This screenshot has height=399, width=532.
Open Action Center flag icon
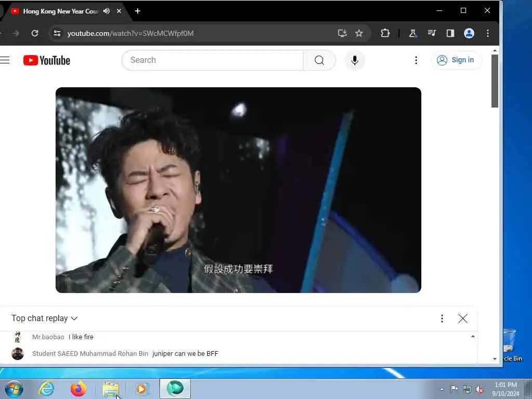point(454,389)
